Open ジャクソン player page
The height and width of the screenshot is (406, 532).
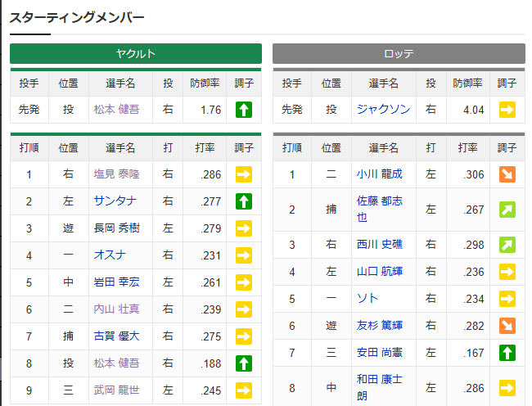(x=383, y=109)
